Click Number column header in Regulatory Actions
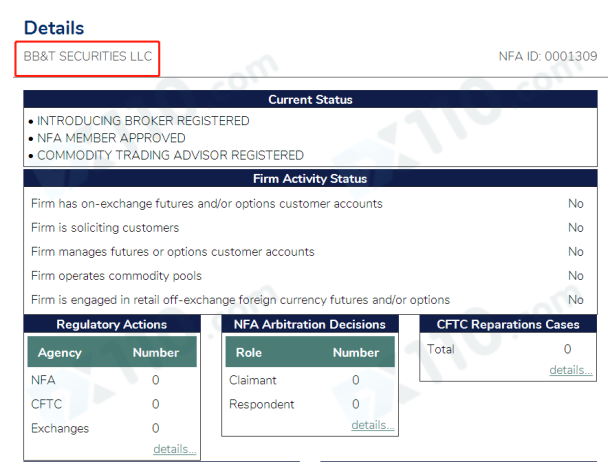This screenshot has width=610, height=462. coord(156,353)
